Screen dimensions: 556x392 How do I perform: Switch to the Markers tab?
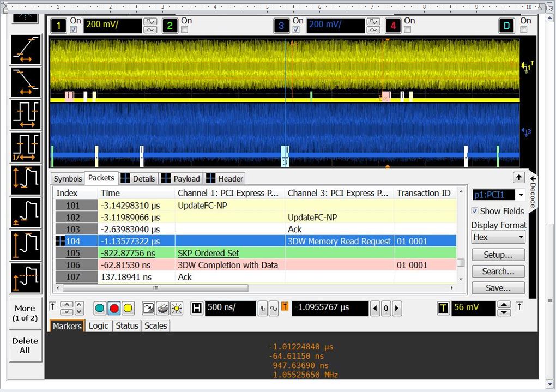point(67,325)
